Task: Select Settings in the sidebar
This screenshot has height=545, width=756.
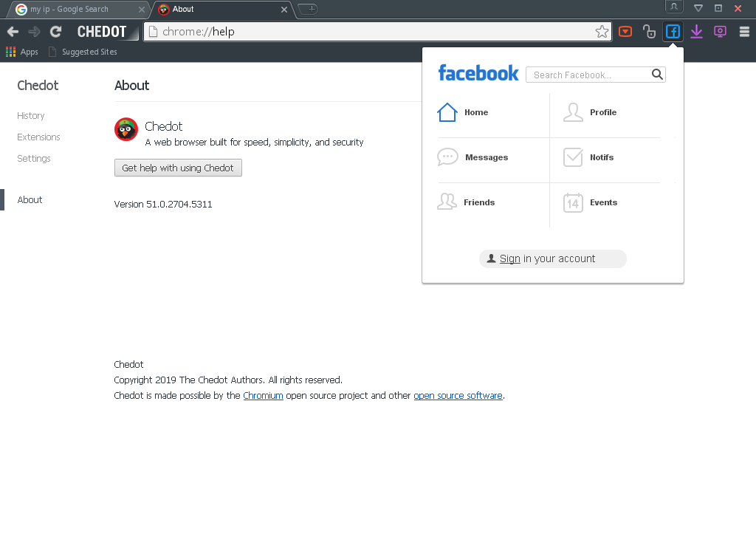Action: click(x=33, y=158)
